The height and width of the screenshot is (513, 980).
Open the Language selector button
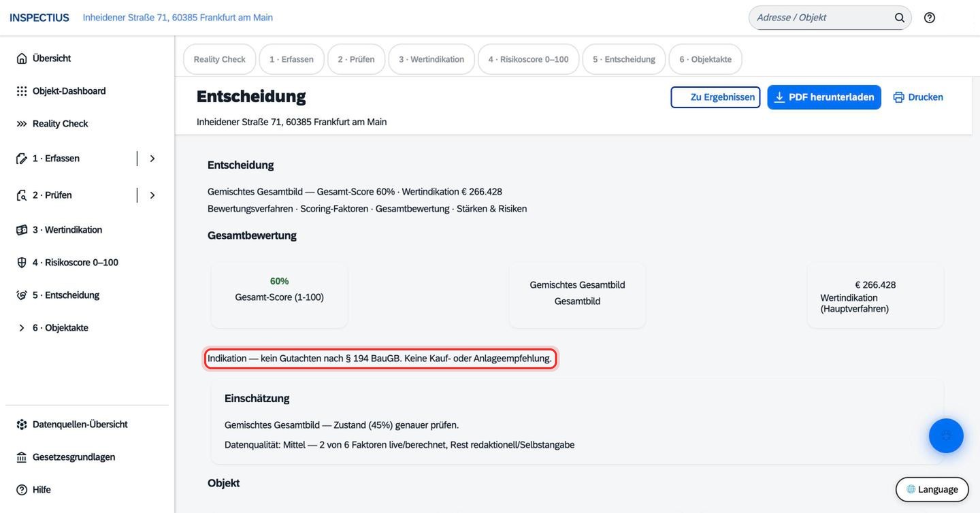click(932, 489)
